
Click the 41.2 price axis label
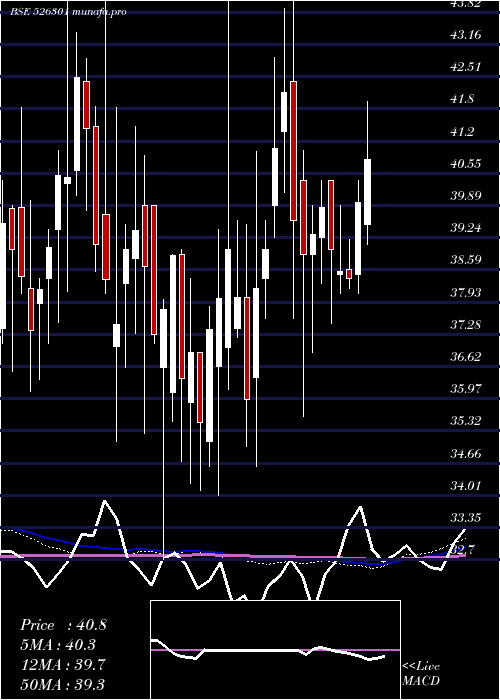coord(462,132)
